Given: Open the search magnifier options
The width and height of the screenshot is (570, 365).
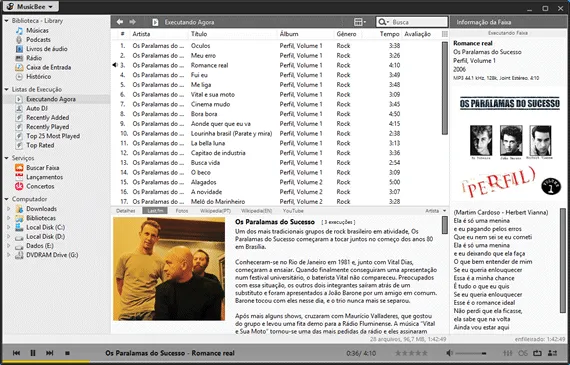Looking at the screenshot, I should coord(383,22).
